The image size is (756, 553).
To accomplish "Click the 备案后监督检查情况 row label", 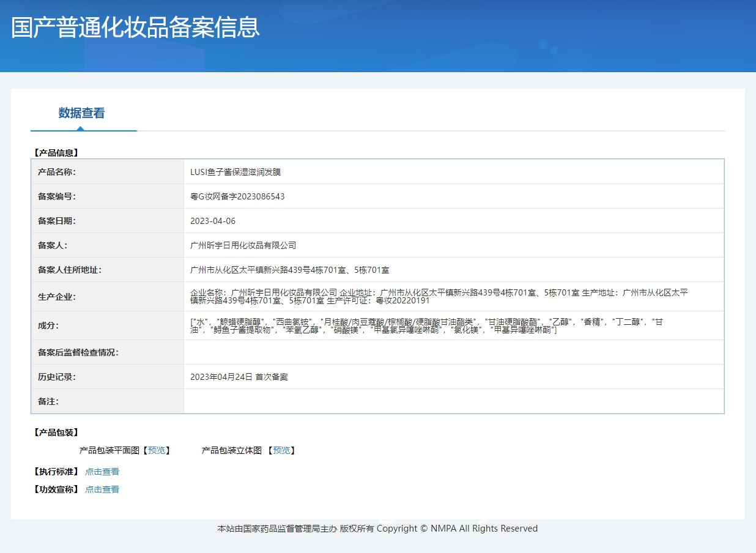I will [78, 352].
